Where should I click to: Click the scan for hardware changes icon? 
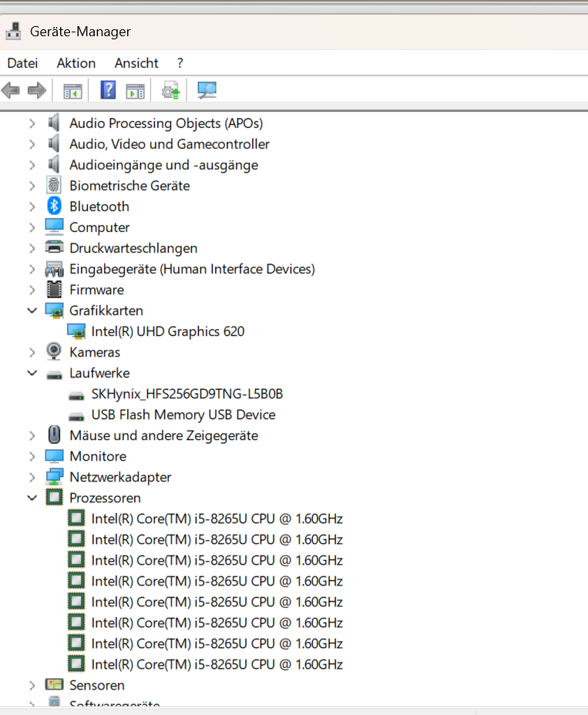[207, 90]
